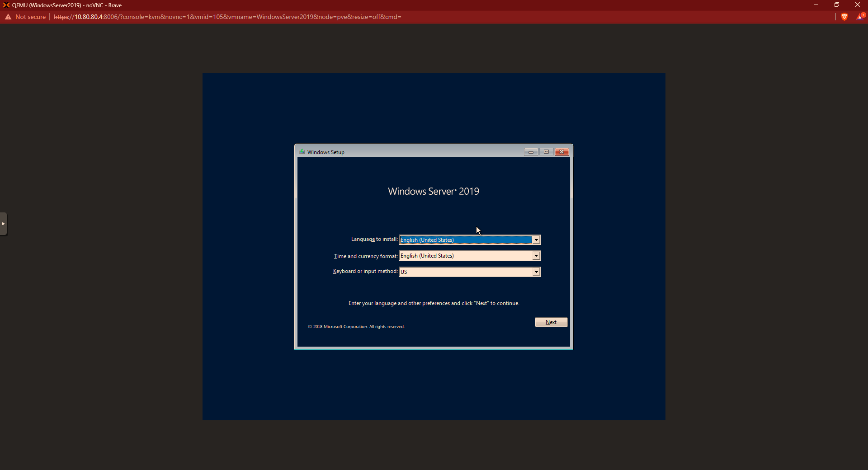Maximize the Windows Setup dialog
This screenshot has width=868, height=470.
pyautogui.click(x=546, y=152)
